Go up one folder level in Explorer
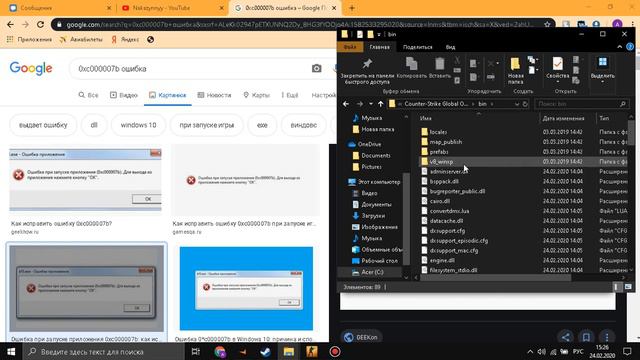 pos(380,104)
